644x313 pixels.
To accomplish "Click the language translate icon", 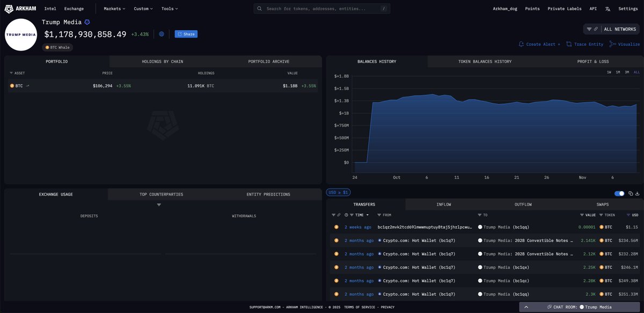I will point(608,9).
